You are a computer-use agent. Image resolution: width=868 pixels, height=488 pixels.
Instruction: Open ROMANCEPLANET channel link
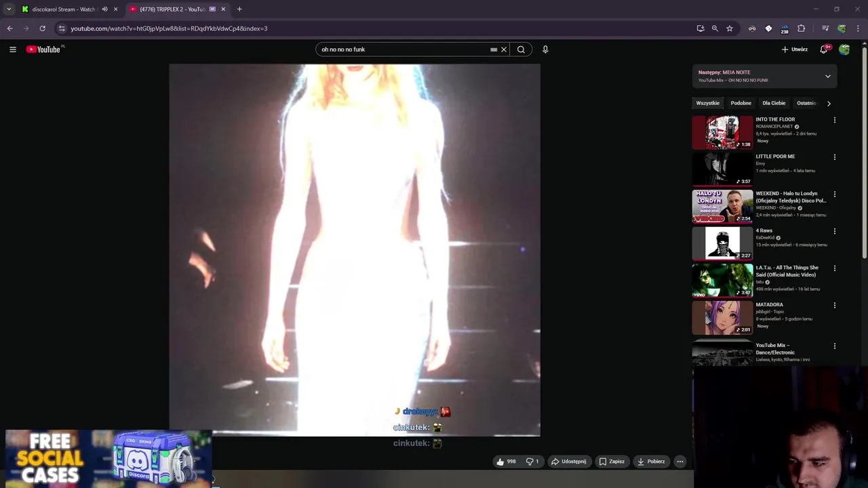click(x=774, y=127)
